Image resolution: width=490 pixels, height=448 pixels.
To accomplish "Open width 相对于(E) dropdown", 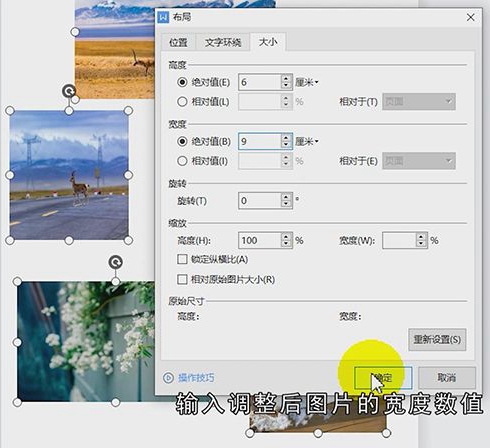I will (x=419, y=161).
